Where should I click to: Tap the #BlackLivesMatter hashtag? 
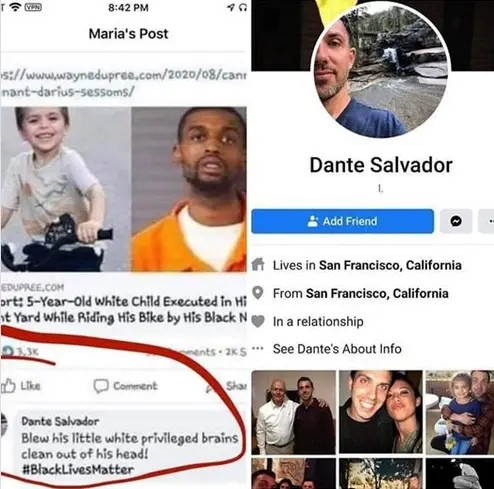point(77,470)
